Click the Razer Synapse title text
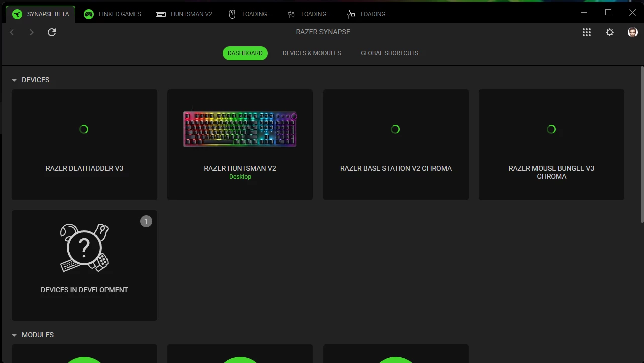 [323, 32]
